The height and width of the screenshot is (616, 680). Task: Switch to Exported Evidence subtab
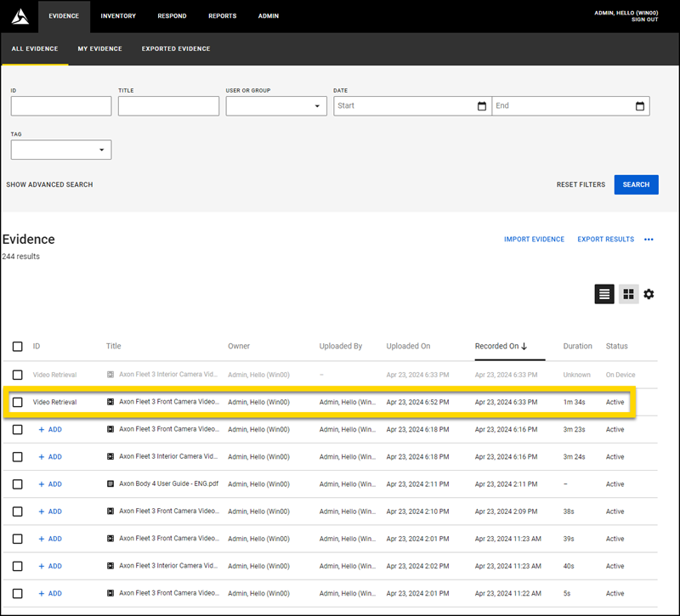point(176,48)
